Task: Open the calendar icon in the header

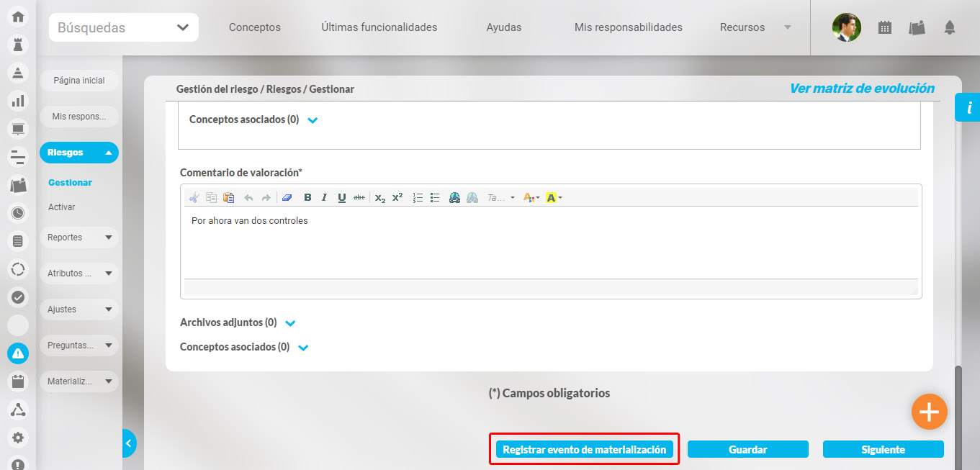Action: coord(885,27)
